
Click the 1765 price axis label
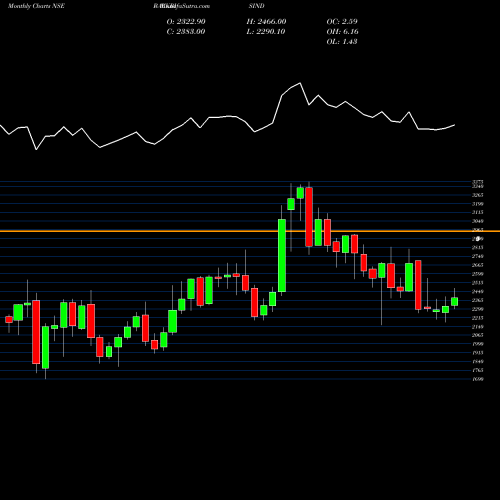(x=478, y=370)
